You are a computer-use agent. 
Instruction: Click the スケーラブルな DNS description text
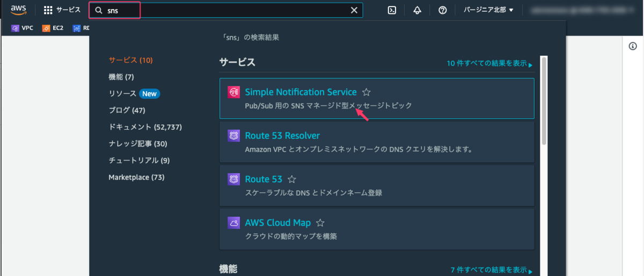(x=313, y=193)
